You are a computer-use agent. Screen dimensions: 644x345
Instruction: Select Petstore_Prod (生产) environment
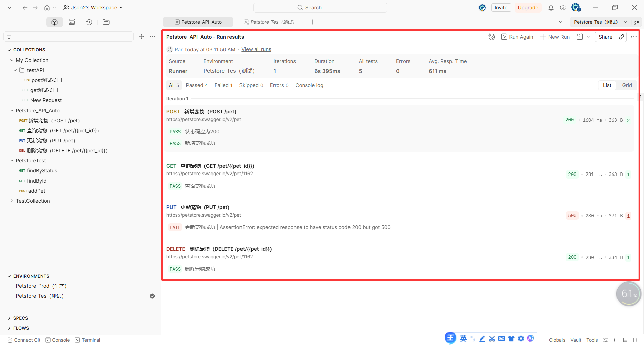(41, 286)
